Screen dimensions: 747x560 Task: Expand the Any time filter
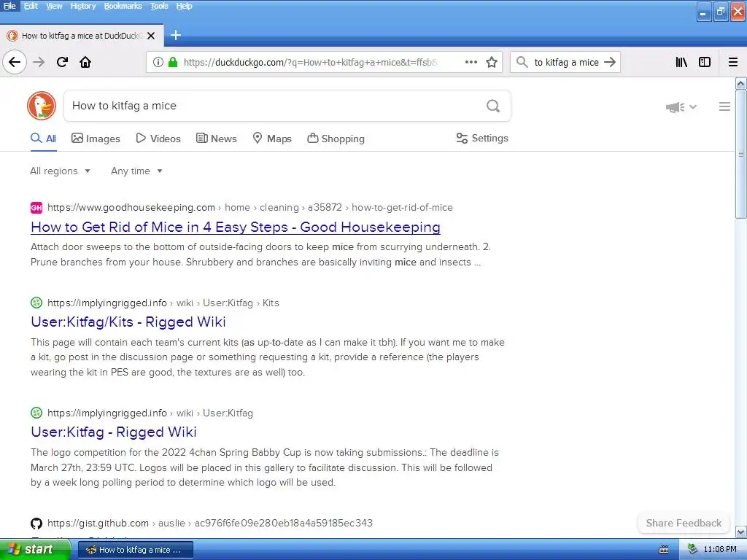(136, 171)
